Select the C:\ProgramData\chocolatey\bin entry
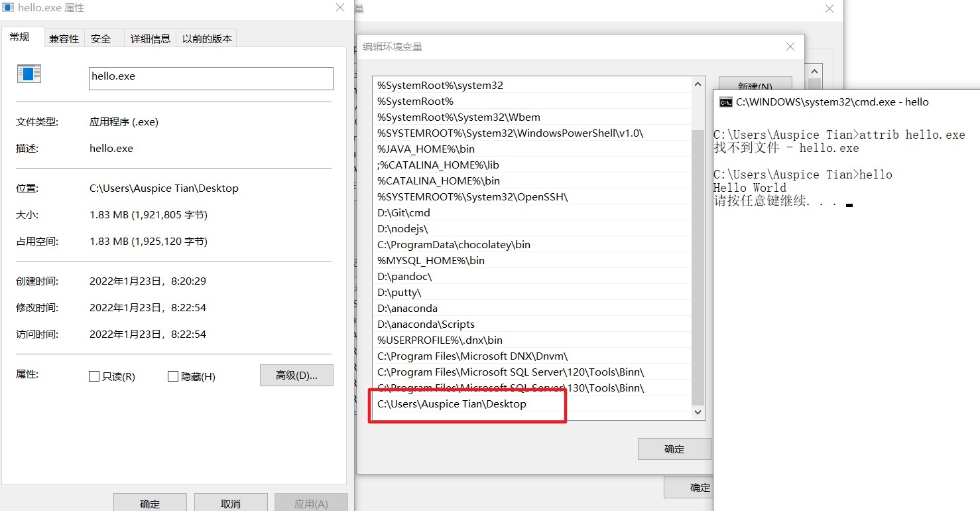 point(531,244)
